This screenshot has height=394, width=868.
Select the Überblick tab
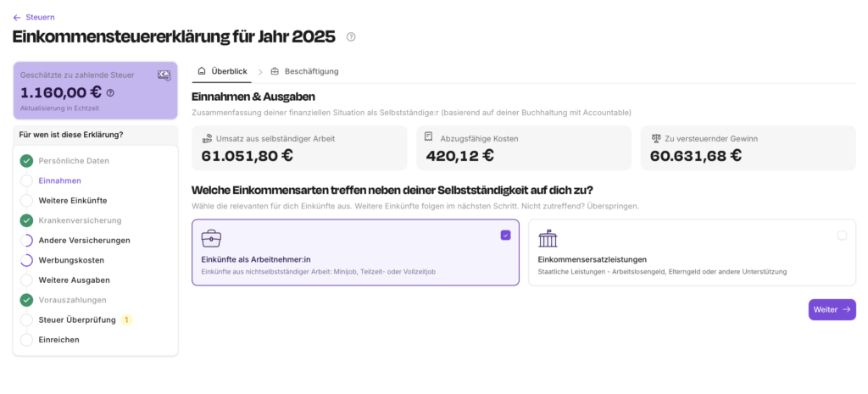(x=221, y=71)
